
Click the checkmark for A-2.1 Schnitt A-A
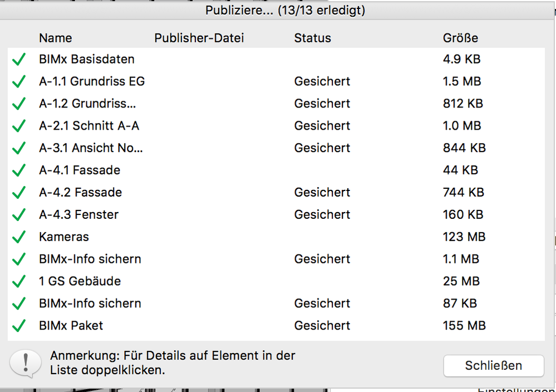tap(19, 126)
